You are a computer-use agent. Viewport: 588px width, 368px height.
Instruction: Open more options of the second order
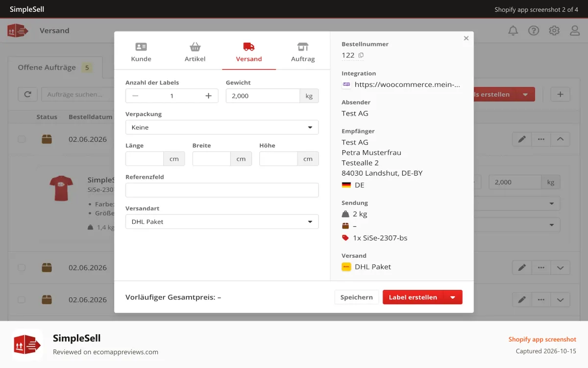tap(541, 267)
